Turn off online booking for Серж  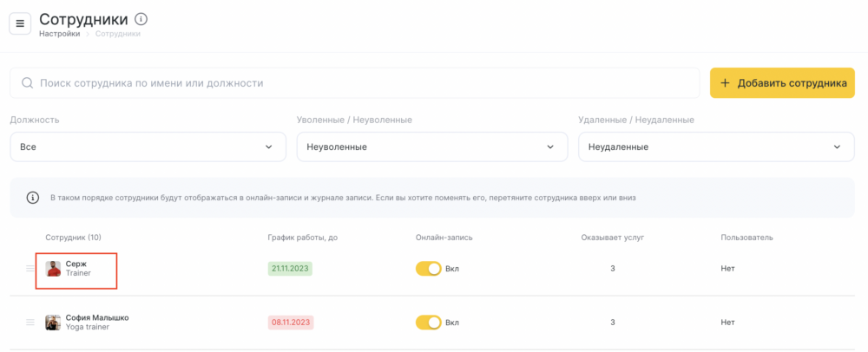[x=429, y=269]
